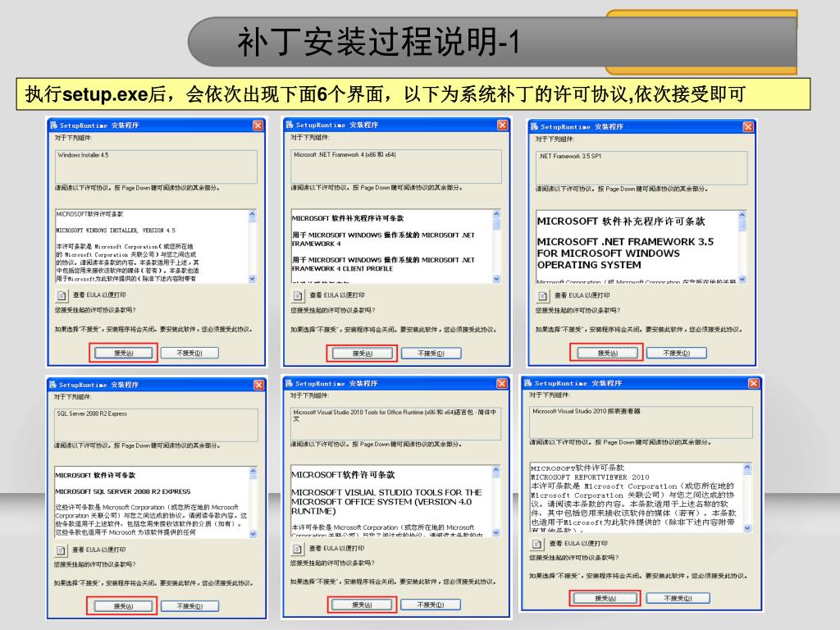Click "MICROSOFT 软件补充程序许可条款" heading in .NET Framework 4 dialog
840x630 pixels.
point(348,218)
